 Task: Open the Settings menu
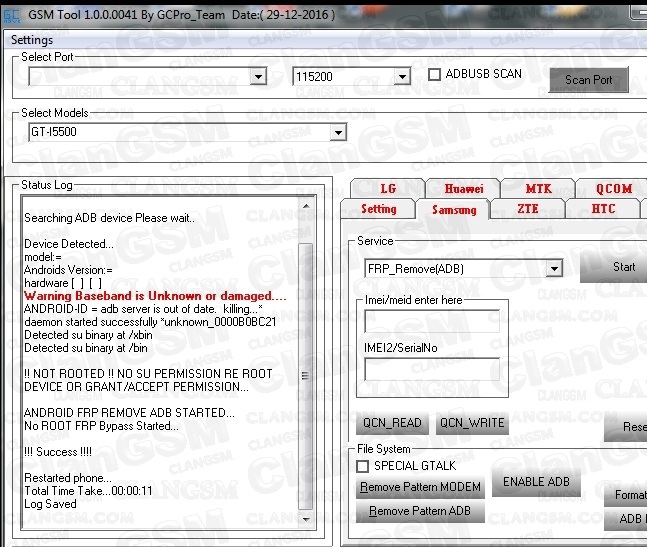pos(32,40)
